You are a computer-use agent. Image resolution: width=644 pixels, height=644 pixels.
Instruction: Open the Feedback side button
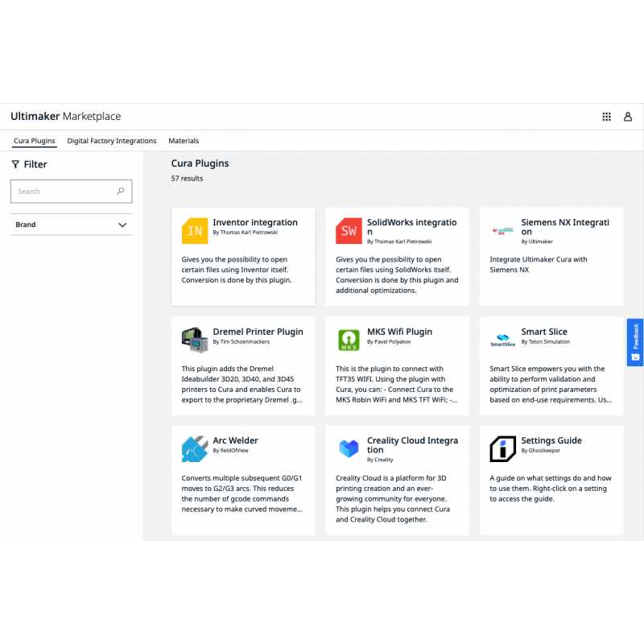pyautogui.click(x=635, y=342)
